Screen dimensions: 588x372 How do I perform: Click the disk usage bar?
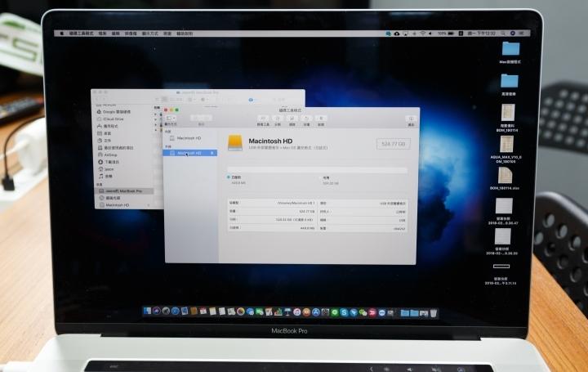click(x=317, y=170)
